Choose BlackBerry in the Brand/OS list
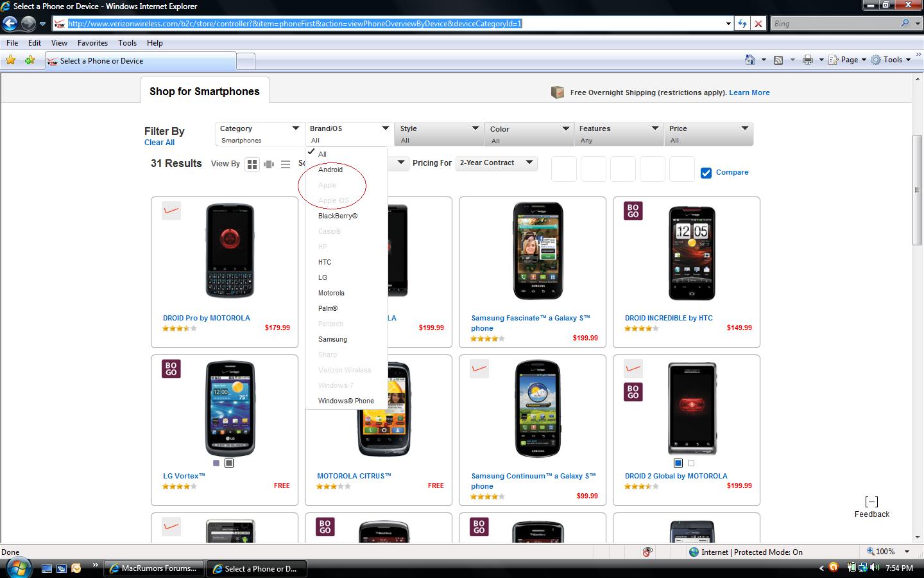 click(x=338, y=216)
